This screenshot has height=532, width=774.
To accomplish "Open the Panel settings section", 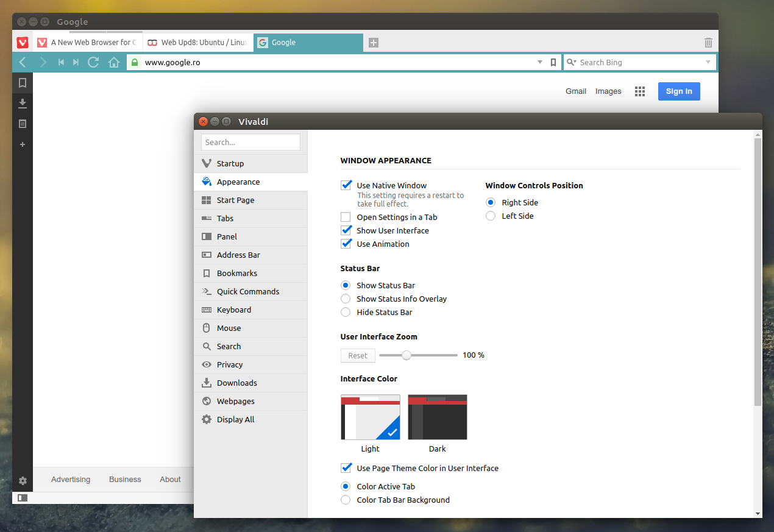I will [x=250, y=236].
